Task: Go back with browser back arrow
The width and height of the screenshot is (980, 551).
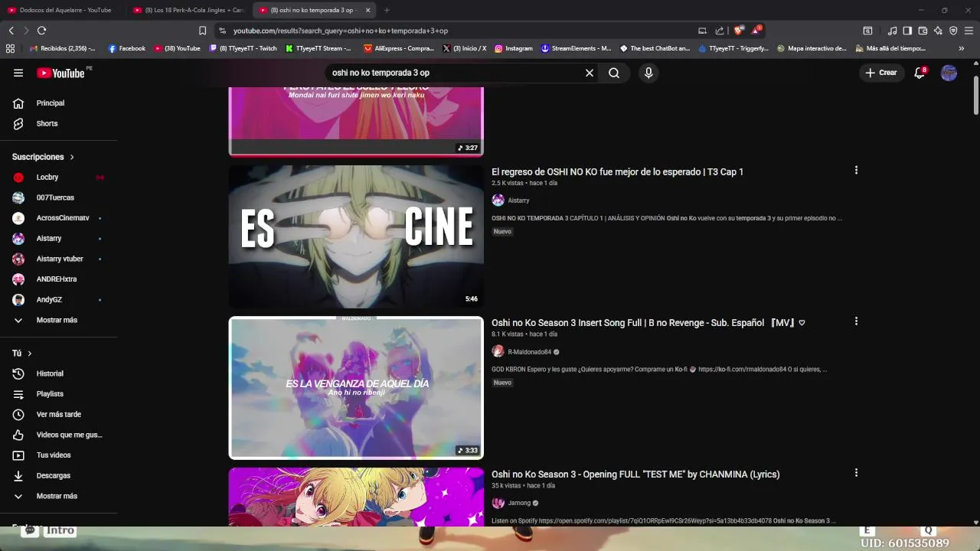Action: pos(11,31)
